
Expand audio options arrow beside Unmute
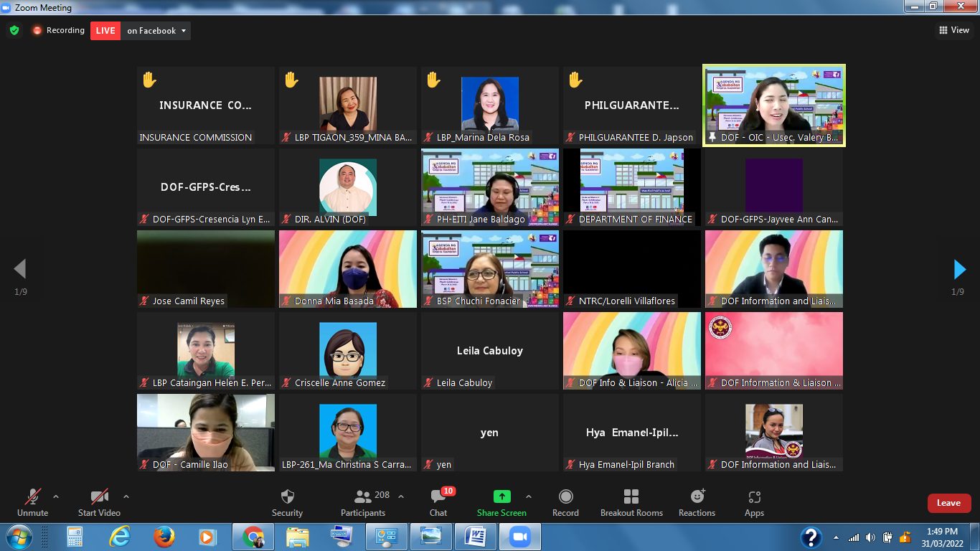tap(56, 496)
